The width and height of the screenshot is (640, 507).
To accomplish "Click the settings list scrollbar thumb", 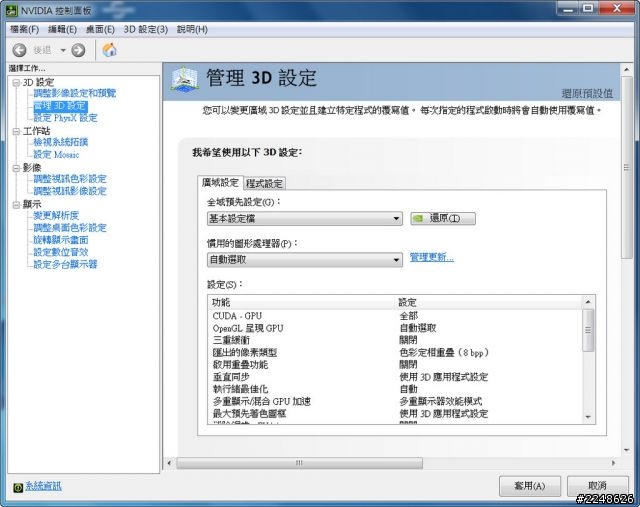I will (588, 330).
